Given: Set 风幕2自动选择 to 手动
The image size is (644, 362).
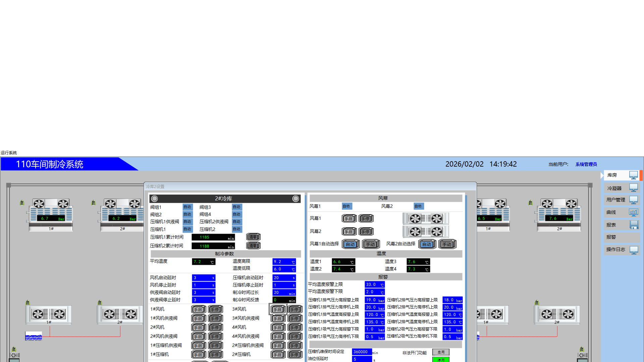Looking at the screenshot, I should point(447,244).
